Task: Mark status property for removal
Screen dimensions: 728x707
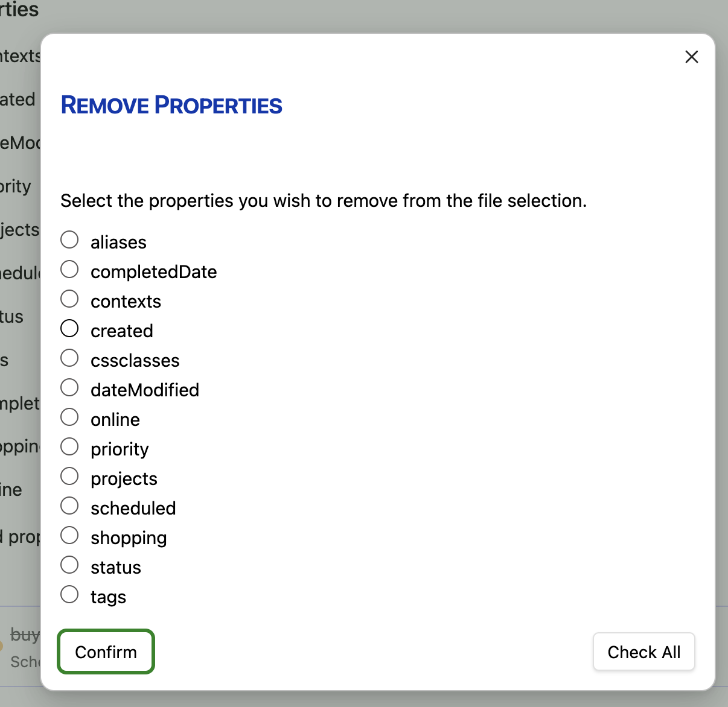Action: click(69, 565)
